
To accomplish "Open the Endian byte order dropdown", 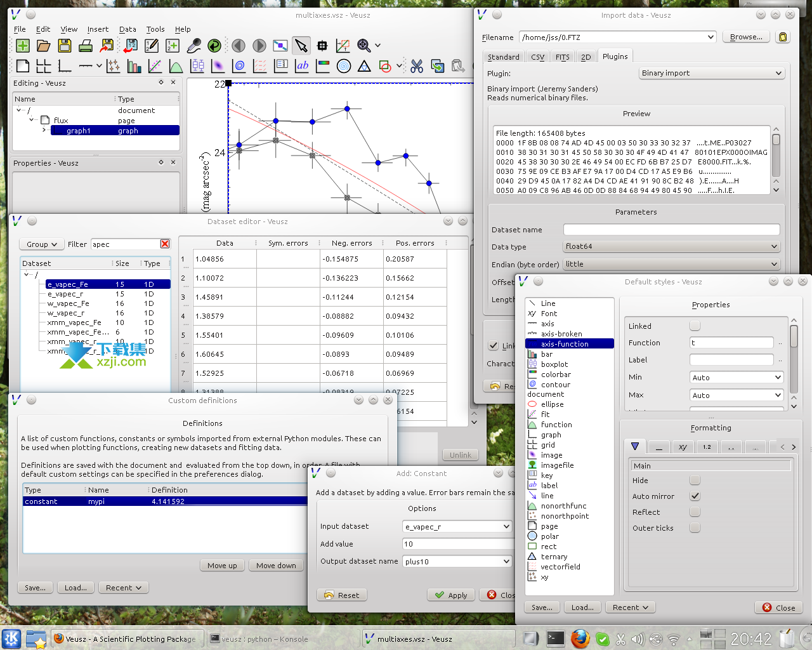I will pos(671,264).
